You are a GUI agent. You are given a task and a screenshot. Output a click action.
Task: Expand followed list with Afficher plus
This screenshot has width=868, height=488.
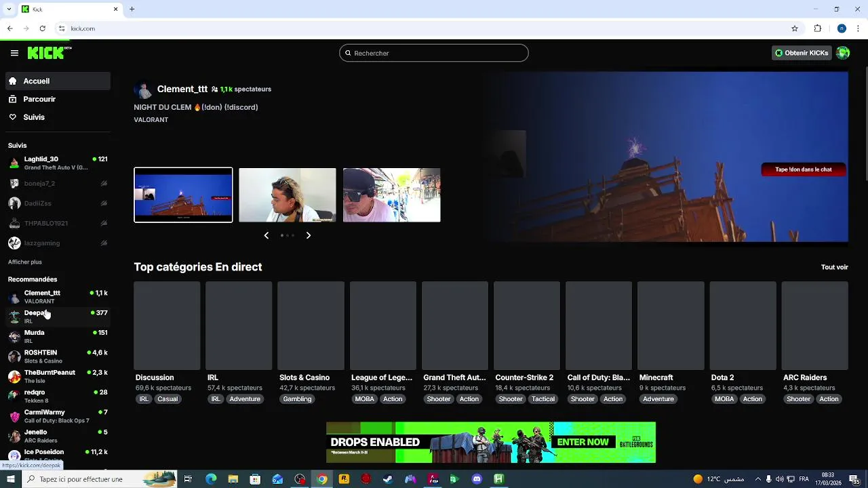[25, 262]
